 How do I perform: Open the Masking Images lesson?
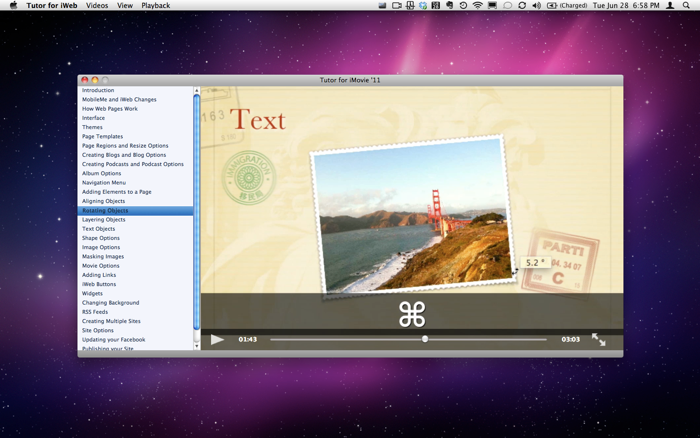point(103,257)
